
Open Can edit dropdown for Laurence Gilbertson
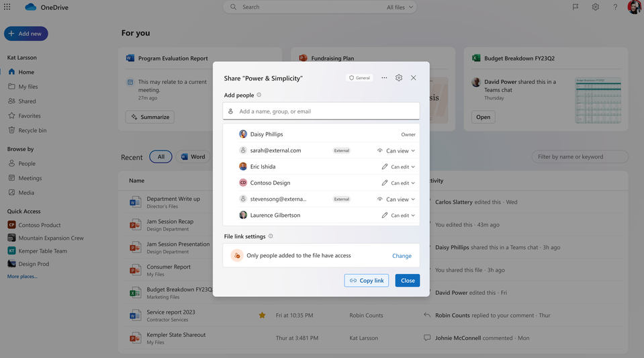(398, 215)
